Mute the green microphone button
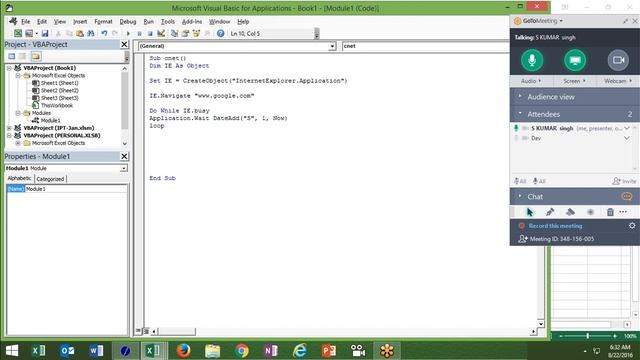 (x=532, y=60)
